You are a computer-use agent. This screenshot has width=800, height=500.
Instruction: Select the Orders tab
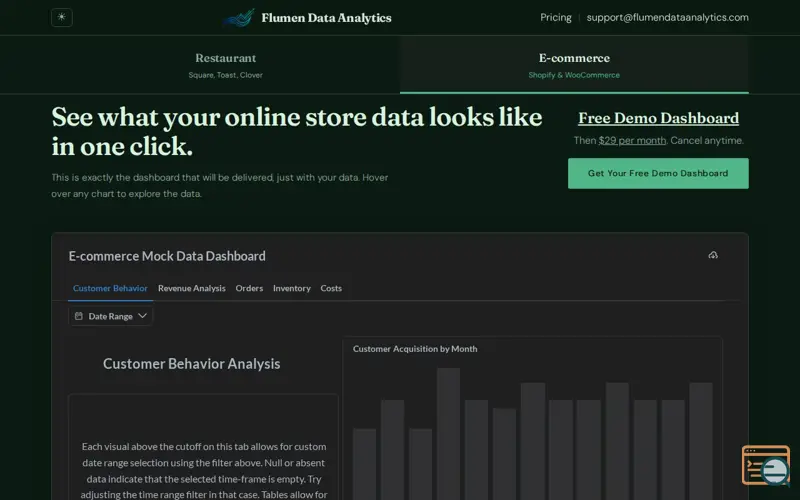point(249,288)
